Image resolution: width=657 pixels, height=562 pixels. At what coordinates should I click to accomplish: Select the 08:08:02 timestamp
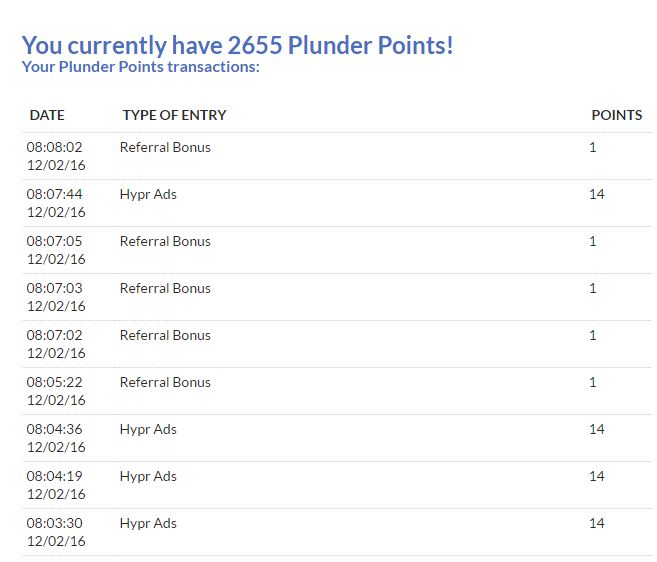pos(54,147)
